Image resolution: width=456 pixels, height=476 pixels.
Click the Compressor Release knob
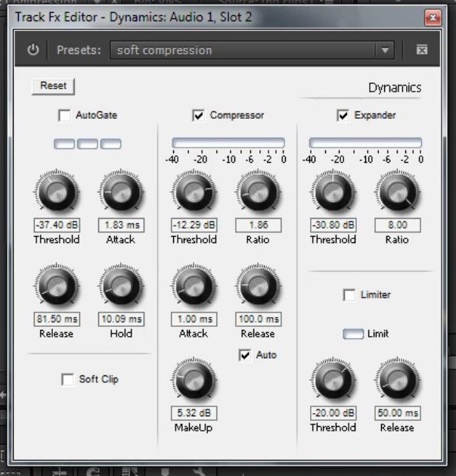[258, 285]
